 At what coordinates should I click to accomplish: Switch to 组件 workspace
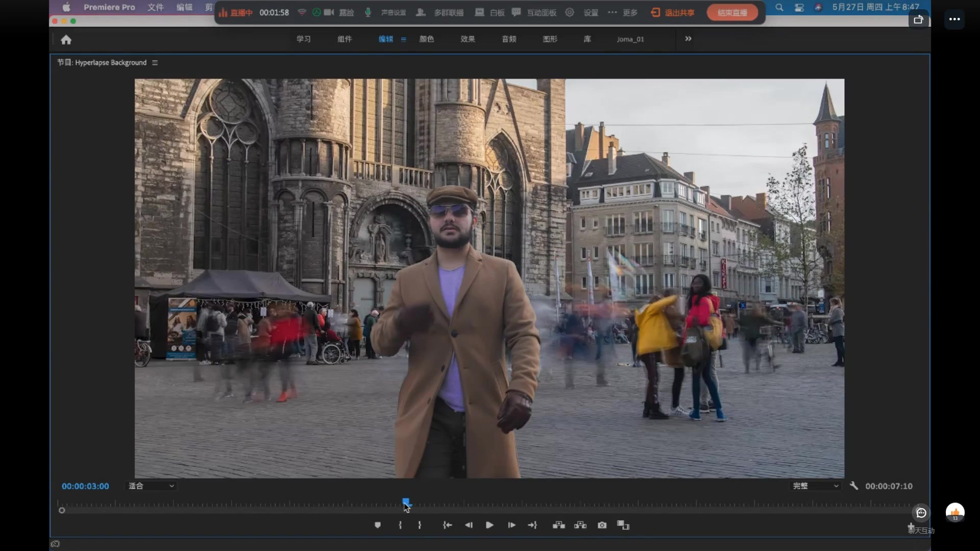tap(345, 39)
